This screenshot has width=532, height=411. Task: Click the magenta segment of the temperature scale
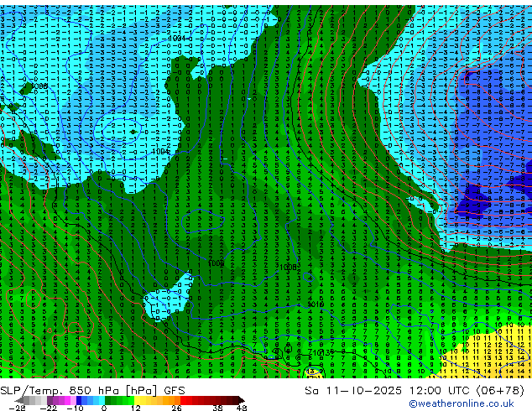click(x=67, y=400)
